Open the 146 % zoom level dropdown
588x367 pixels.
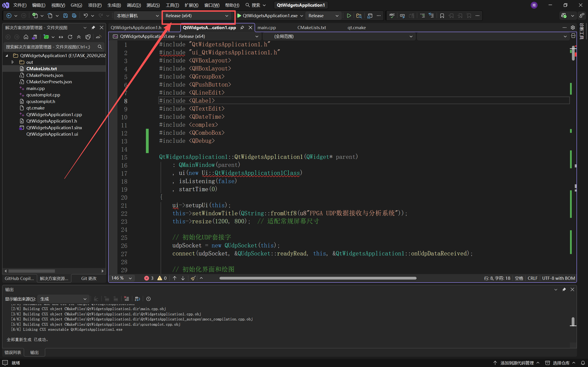pyautogui.click(x=130, y=278)
